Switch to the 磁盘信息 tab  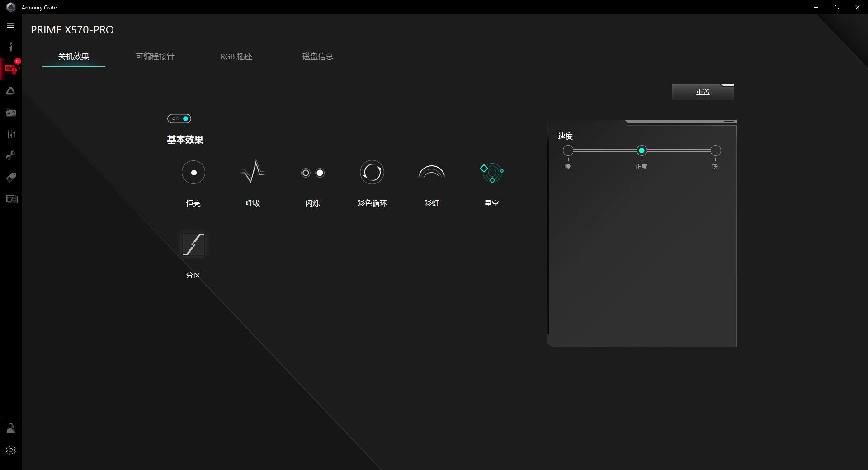tap(318, 56)
